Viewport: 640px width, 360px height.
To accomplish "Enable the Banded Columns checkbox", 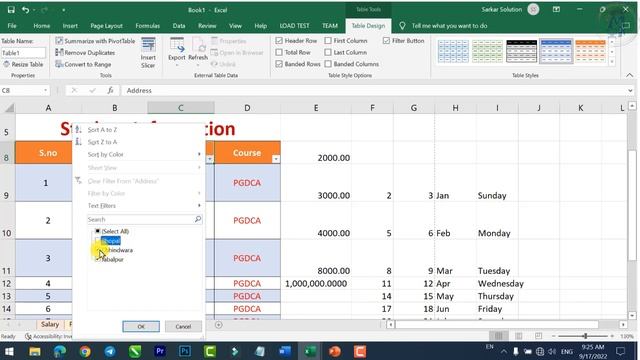I will 328,64.
